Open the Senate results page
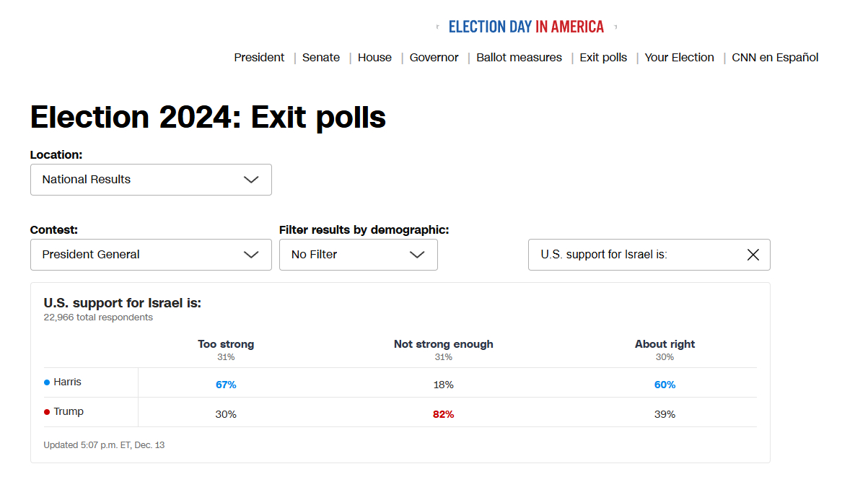The width and height of the screenshot is (868, 495). coord(321,58)
